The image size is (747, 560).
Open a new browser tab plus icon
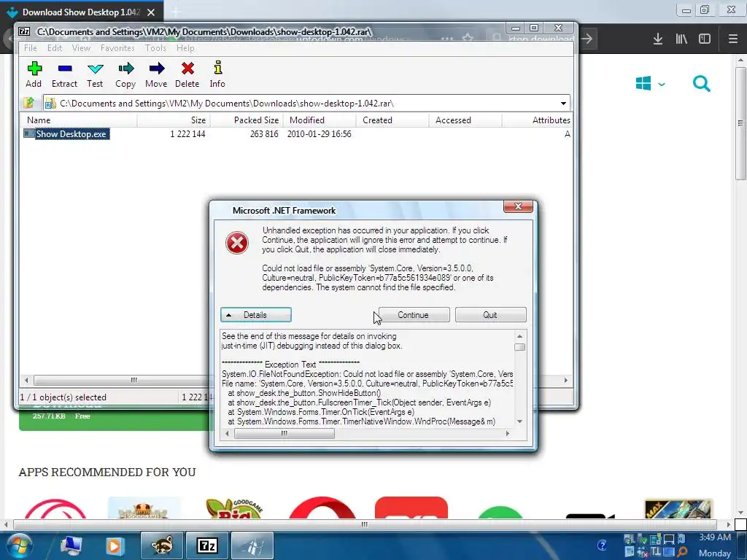(x=177, y=12)
